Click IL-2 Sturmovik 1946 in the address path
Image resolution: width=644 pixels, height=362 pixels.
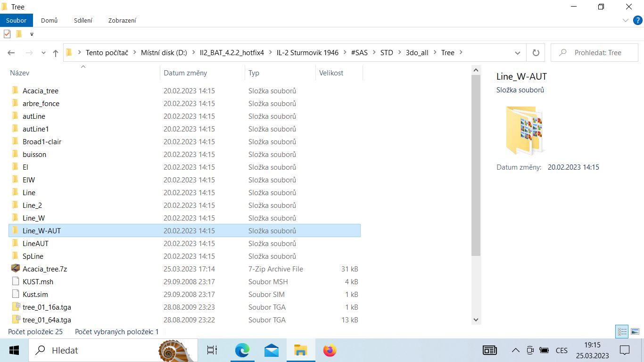pyautogui.click(x=307, y=53)
